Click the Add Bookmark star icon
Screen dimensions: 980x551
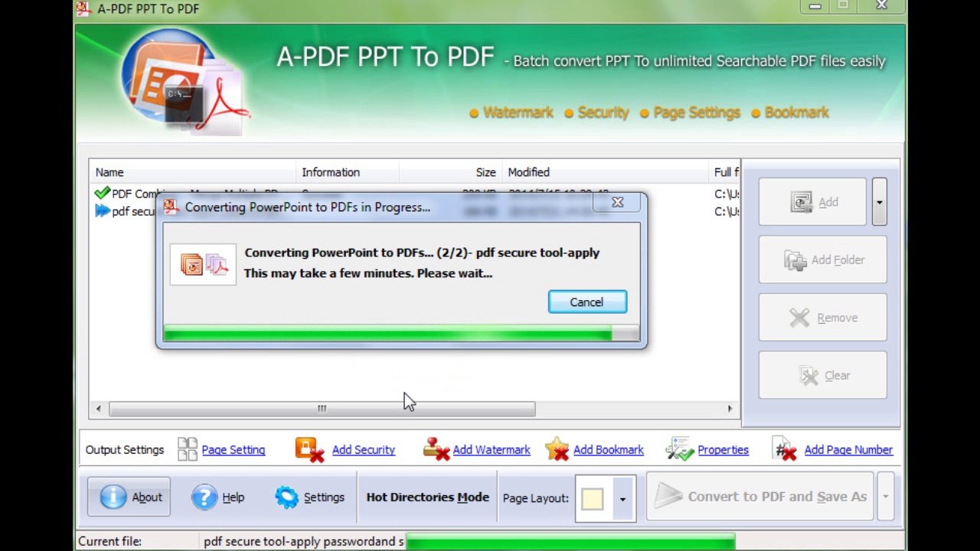point(557,449)
